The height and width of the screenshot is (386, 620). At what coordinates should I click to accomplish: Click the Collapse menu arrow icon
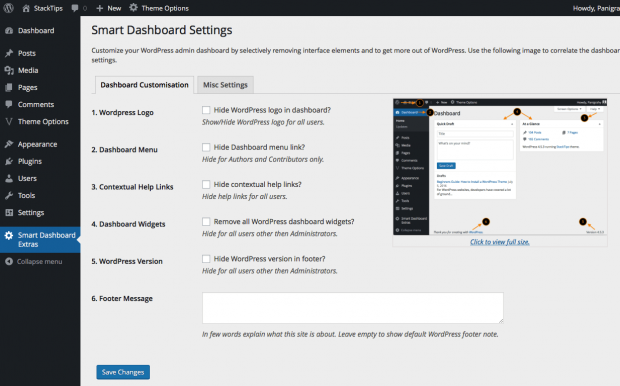point(9,261)
